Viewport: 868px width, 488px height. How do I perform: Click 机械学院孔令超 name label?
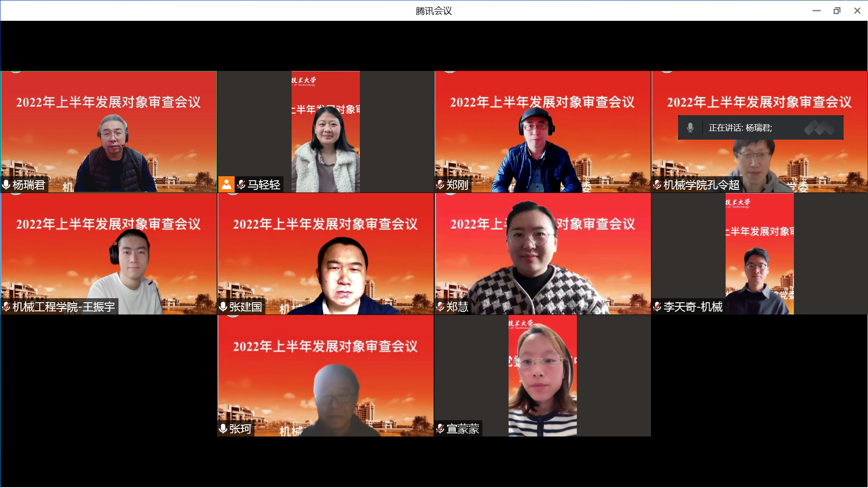click(701, 185)
